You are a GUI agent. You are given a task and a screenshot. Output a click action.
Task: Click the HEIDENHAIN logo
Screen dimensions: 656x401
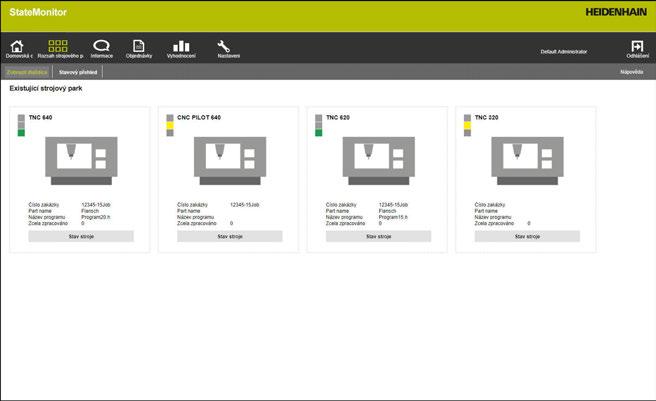tap(616, 12)
